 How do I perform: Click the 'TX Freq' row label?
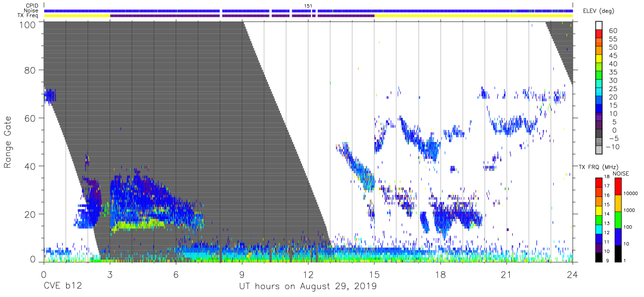coord(27,16)
